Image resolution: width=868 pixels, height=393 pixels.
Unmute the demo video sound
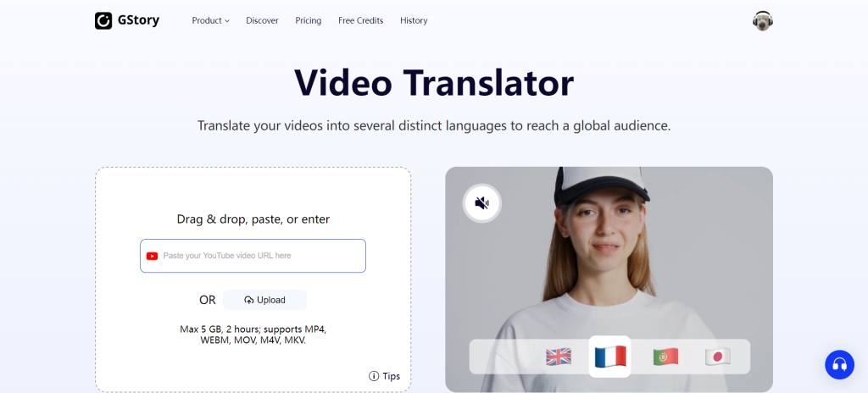click(482, 203)
